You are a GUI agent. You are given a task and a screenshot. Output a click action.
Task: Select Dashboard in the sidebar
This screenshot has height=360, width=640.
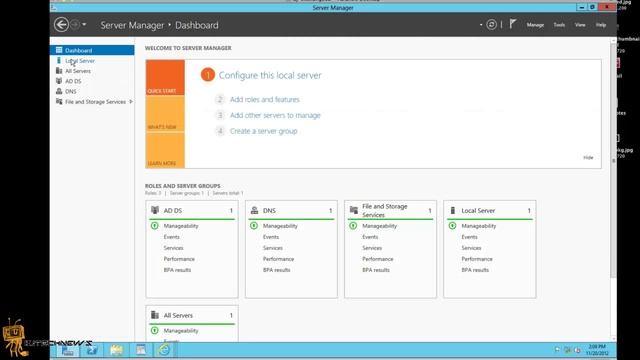92,50
